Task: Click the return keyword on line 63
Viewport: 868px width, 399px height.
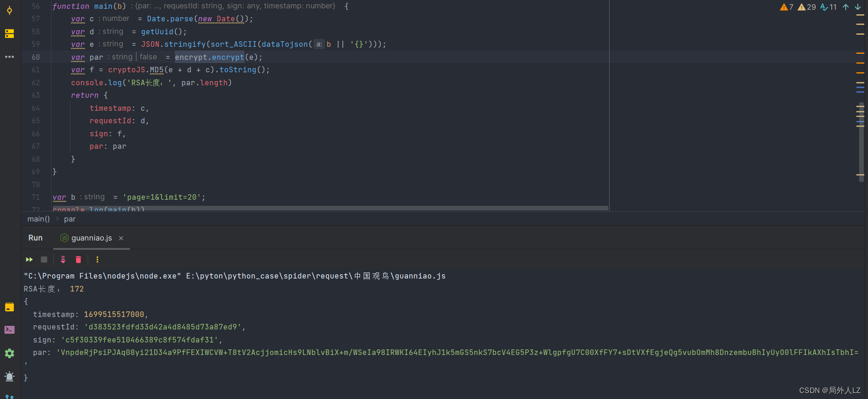Action: (x=84, y=95)
